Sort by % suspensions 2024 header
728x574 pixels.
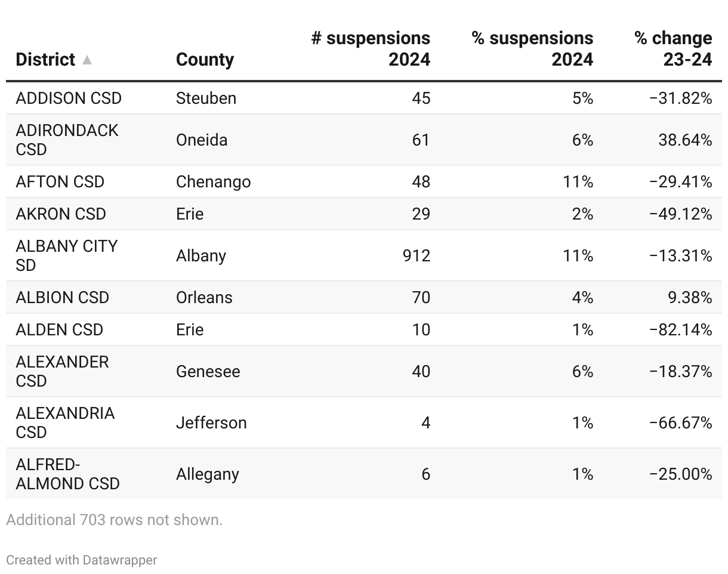pos(532,48)
